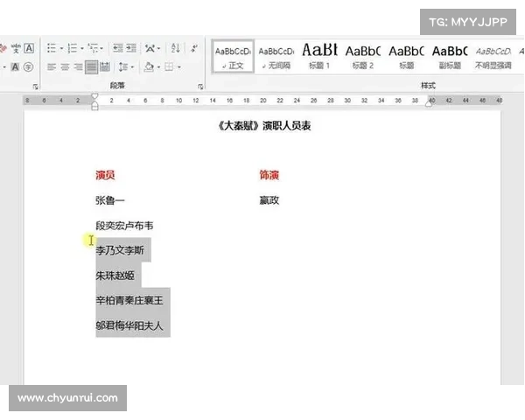Click the borders icon
525x420 pixels.
170,67
